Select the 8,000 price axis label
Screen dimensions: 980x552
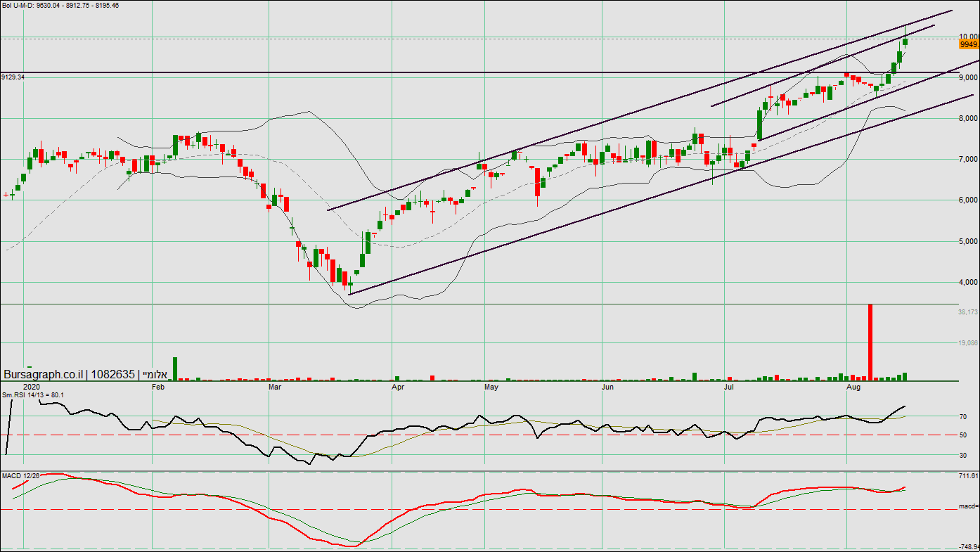(x=969, y=118)
